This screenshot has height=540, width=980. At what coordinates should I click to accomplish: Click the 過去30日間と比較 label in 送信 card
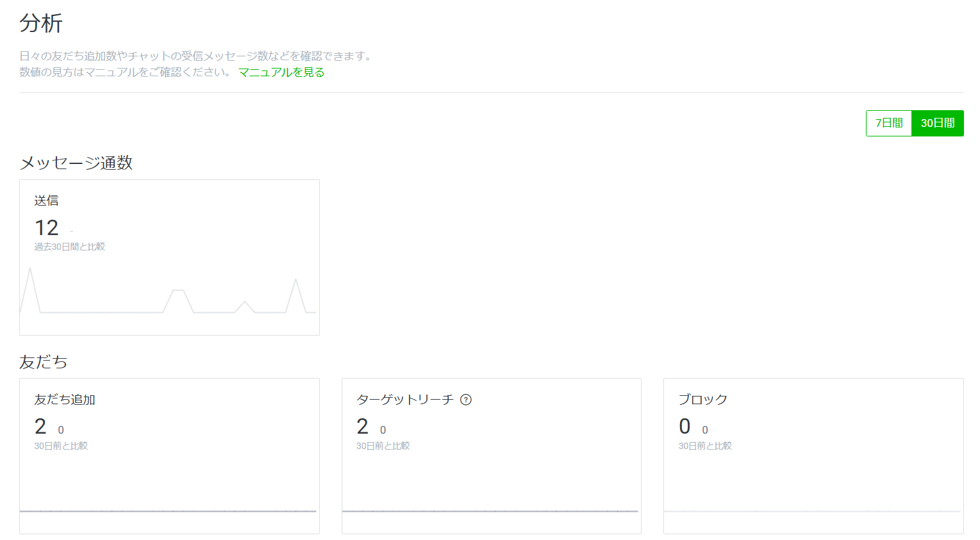[70, 247]
